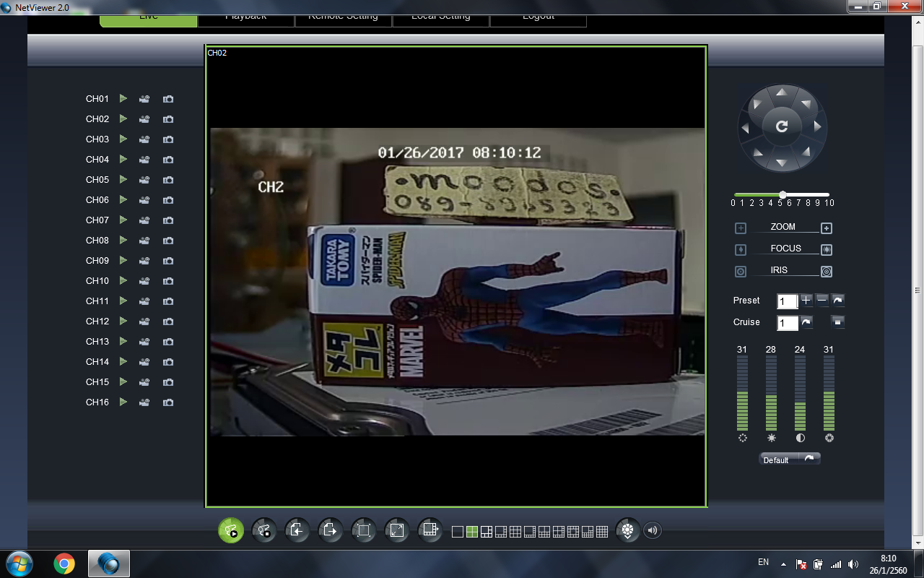Image resolution: width=924 pixels, height=578 pixels.
Task: Move PTZ camera diagonally up-right
Action: (x=806, y=103)
